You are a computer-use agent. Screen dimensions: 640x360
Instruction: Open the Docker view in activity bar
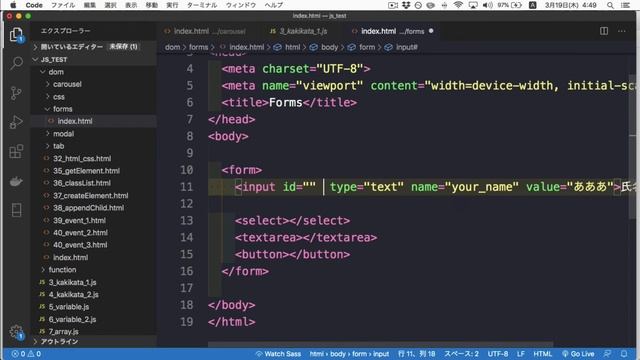[x=16, y=181]
